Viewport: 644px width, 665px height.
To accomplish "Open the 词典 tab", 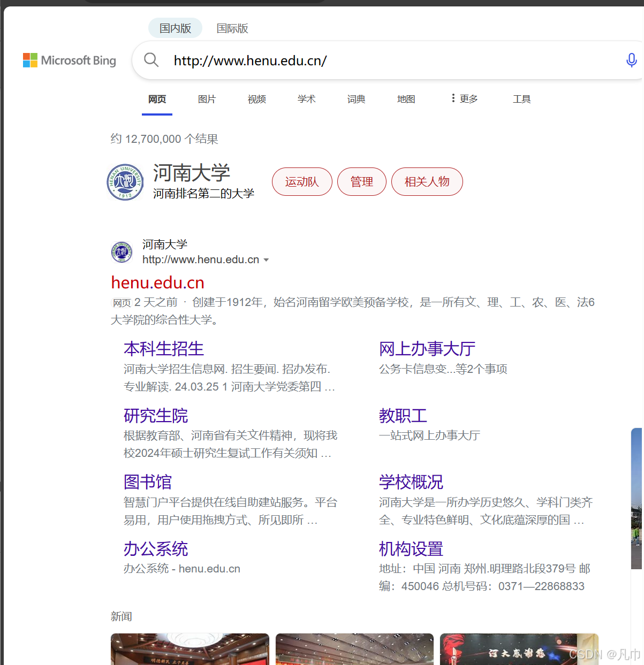I will coord(356,99).
